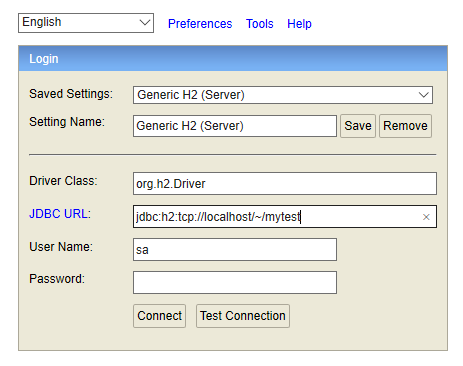The width and height of the screenshot is (463, 366).
Task: Click the Setting Name input field
Action: pos(235,126)
